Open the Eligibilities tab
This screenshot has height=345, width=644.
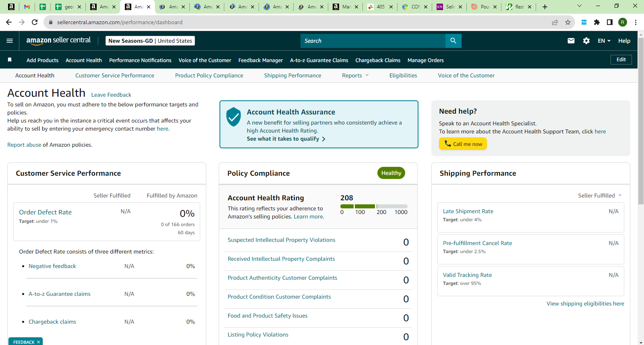click(403, 75)
